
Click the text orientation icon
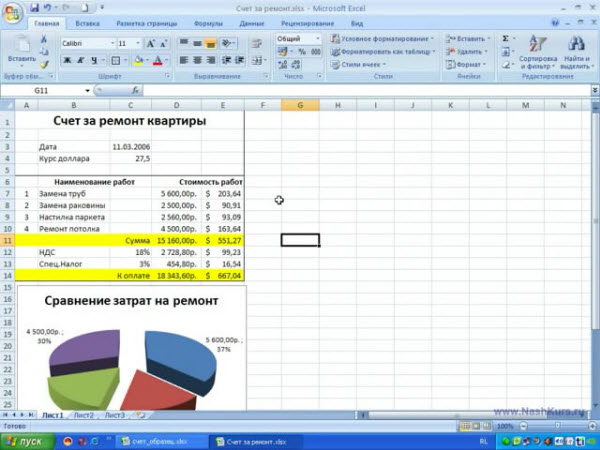(x=227, y=43)
